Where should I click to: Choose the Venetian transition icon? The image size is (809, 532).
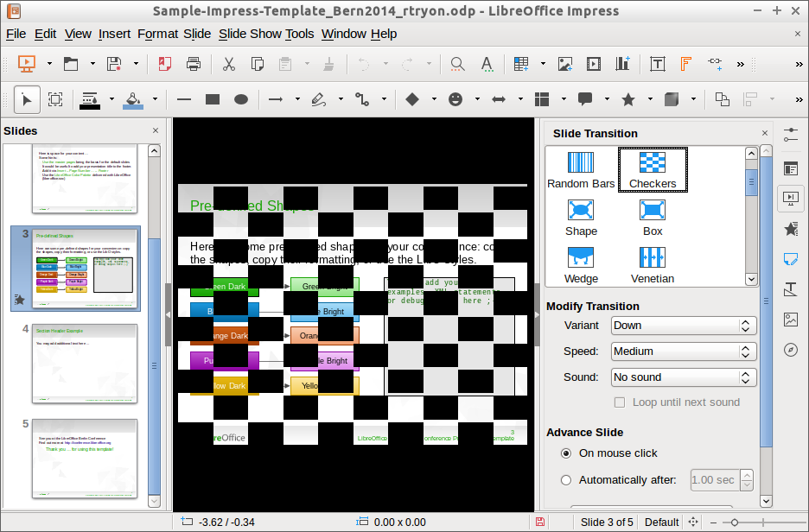(x=653, y=263)
